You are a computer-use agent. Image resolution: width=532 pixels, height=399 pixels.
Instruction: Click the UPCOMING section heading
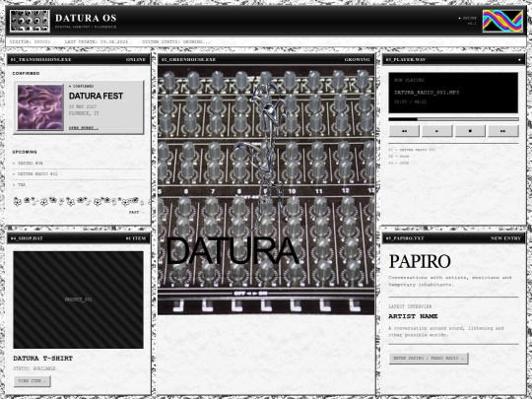[x=25, y=152]
